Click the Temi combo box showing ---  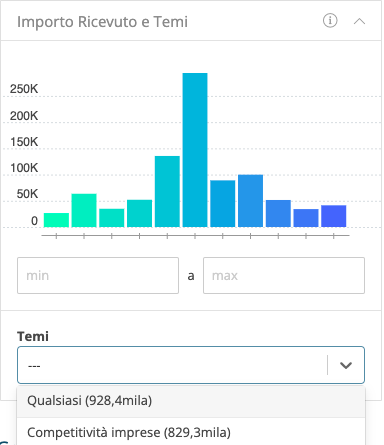(x=191, y=365)
